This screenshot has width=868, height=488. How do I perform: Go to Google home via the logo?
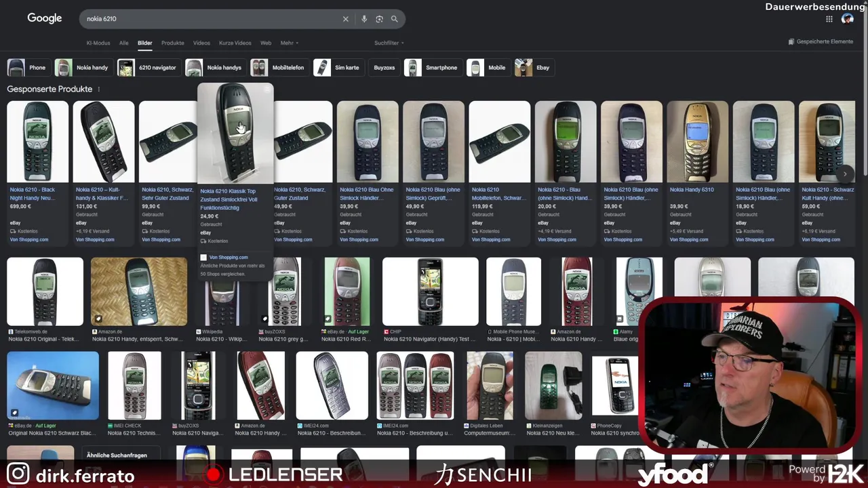[x=45, y=18]
